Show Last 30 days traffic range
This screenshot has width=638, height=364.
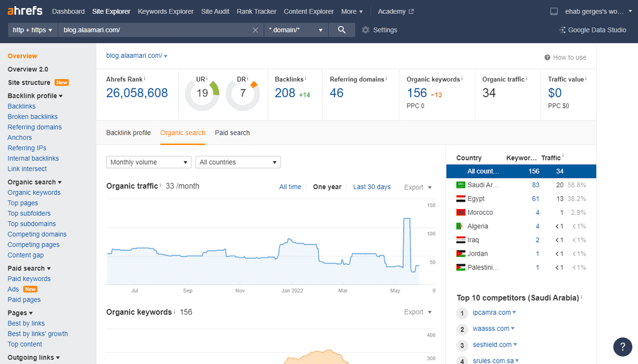point(372,187)
